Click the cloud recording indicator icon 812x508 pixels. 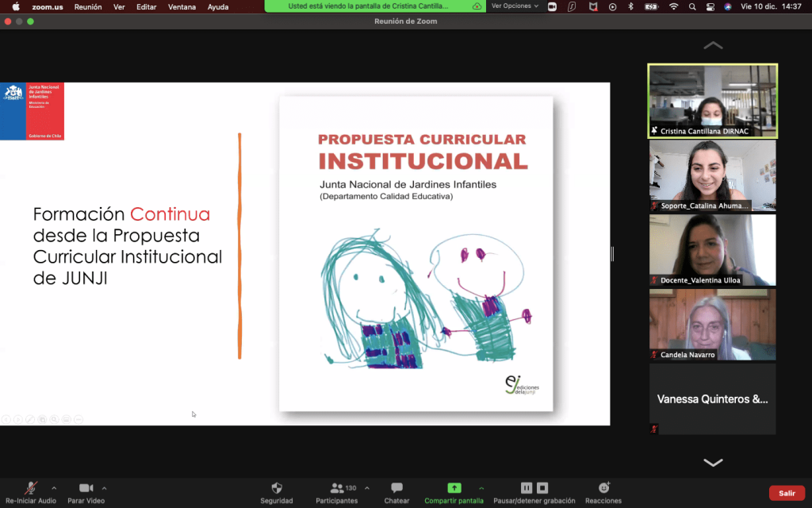coord(477,6)
